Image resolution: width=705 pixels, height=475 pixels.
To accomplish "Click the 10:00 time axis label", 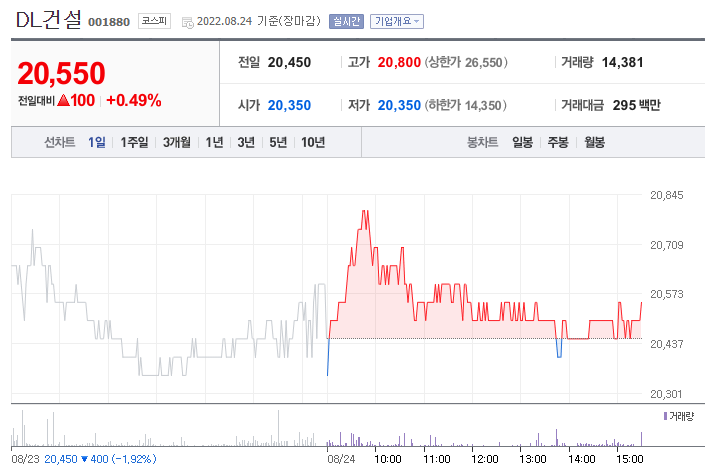I will pos(388,459).
